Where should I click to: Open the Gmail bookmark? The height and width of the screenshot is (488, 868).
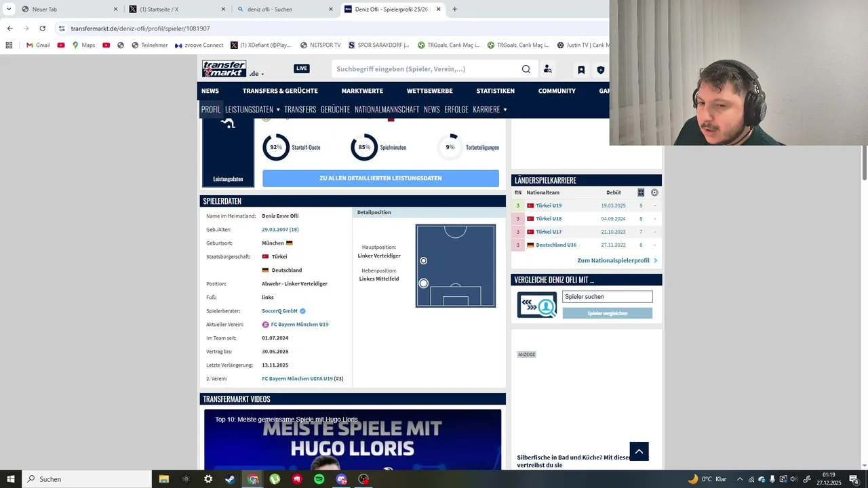(x=38, y=45)
